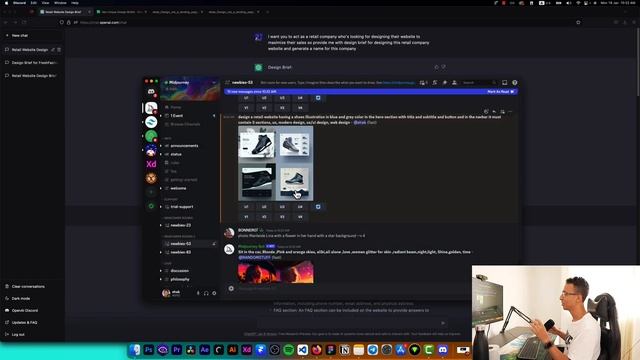This screenshot has width=640, height=360.
Task: Switch to second browser tab
Action: point(121,12)
